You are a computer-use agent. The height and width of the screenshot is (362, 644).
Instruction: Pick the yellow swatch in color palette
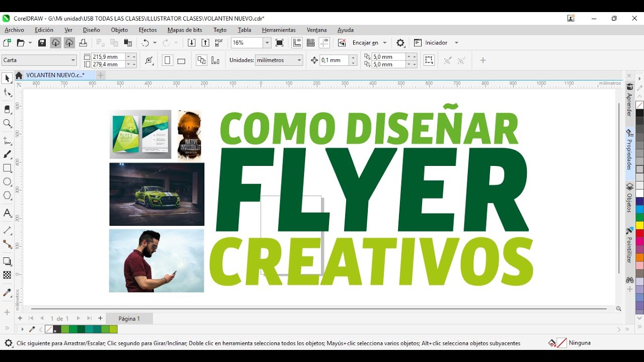pyautogui.click(x=639, y=225)
